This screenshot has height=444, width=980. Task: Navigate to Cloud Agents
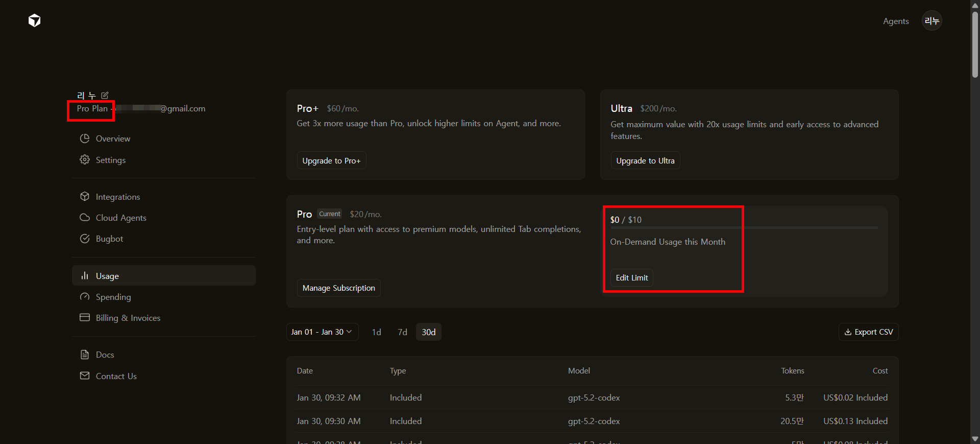[164, 218]
